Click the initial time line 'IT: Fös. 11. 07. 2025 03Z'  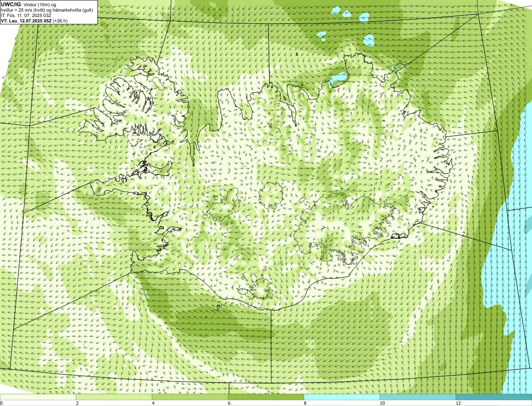click(26, 15)
